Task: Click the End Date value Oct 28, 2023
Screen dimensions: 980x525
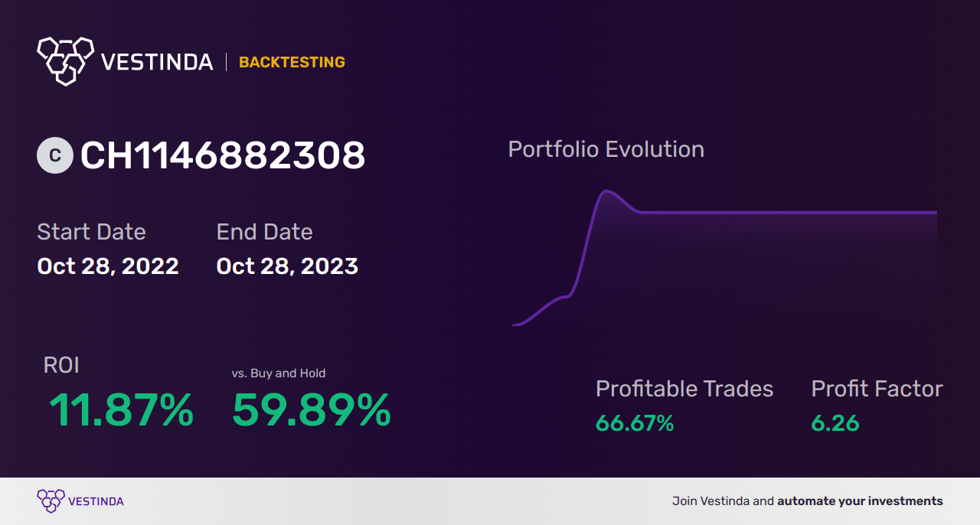Action: tap(287, 266)
